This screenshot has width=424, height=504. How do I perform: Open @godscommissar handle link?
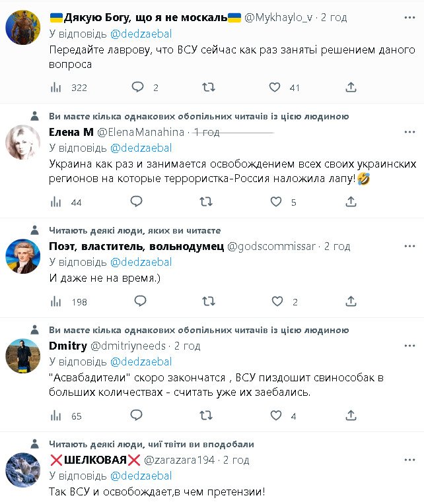(x=271, y=246)
